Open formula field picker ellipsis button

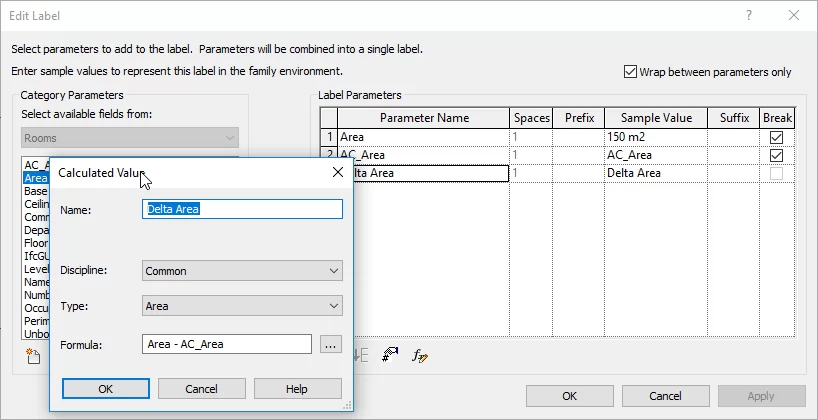point(331,344)
